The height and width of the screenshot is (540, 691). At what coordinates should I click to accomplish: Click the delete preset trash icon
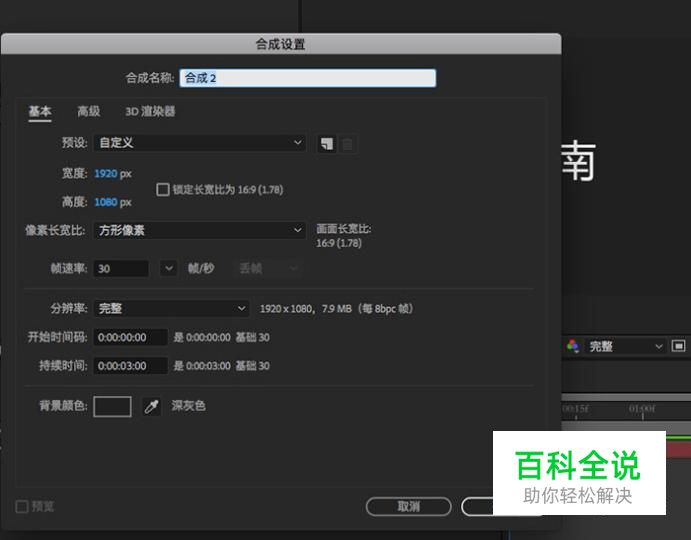(x=347, y=144)
